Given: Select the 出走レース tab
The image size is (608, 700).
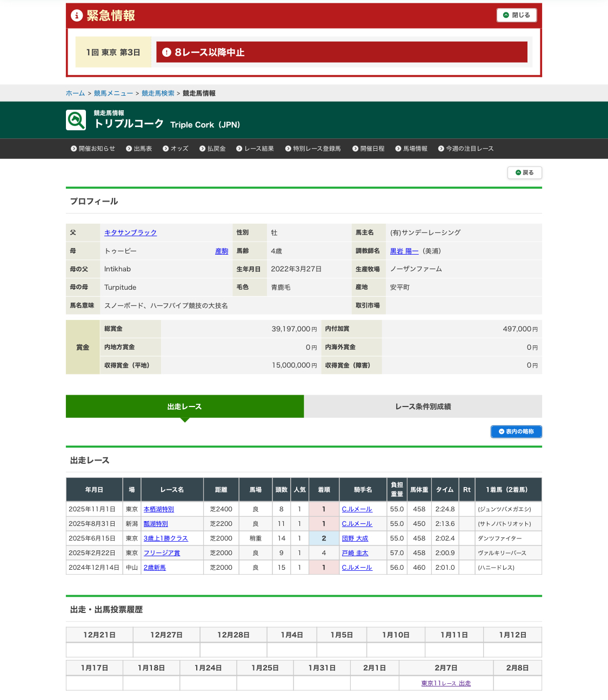Looking at the screenshot, I should 184,406.
